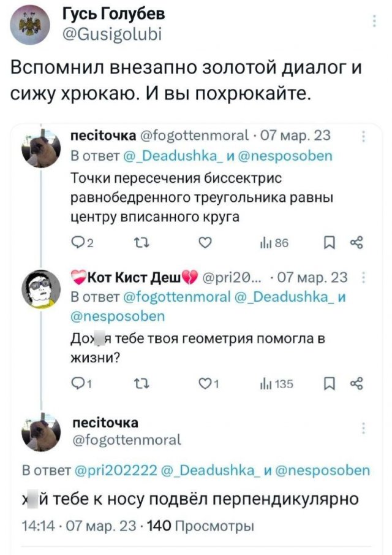Open options menu on Гусь Голубев's tweet
Image resolution: width=392 pixels, height=555 pixels.
click(x=375, y=20)
